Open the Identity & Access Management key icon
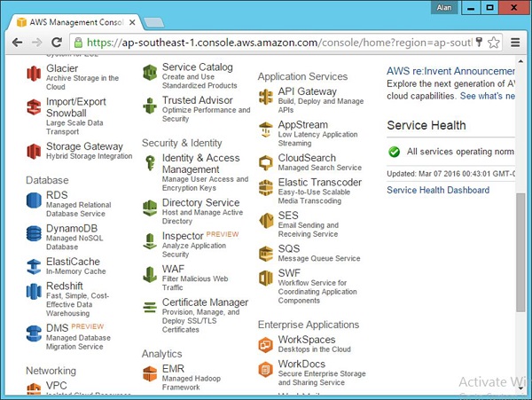The image size is (532, 400). point(150,163)
